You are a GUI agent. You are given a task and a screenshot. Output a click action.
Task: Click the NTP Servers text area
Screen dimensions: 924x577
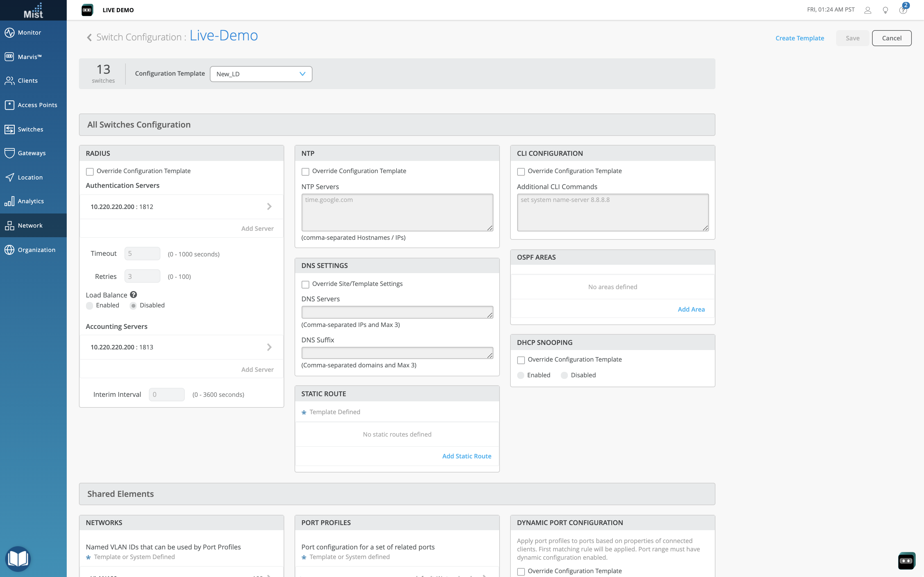pyautogui.click(x=397, y=212)
